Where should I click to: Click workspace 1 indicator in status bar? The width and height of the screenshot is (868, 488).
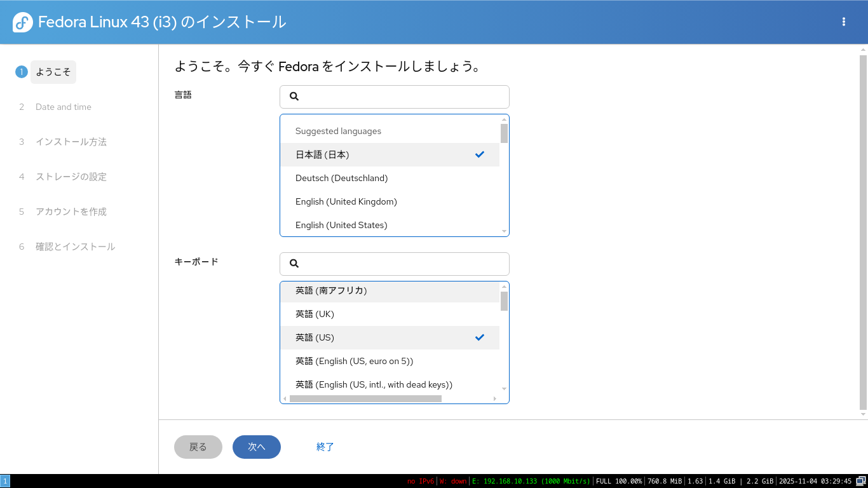coord(5,481)
